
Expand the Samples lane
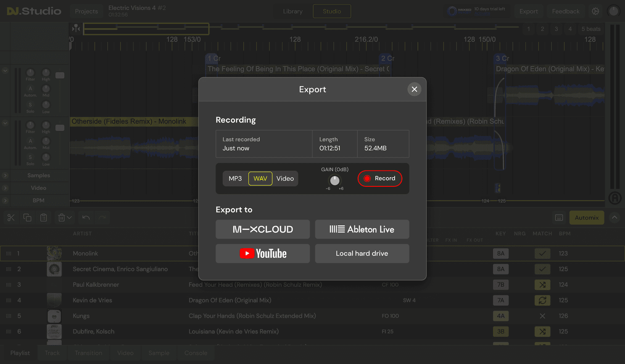(x=5, y=175)
